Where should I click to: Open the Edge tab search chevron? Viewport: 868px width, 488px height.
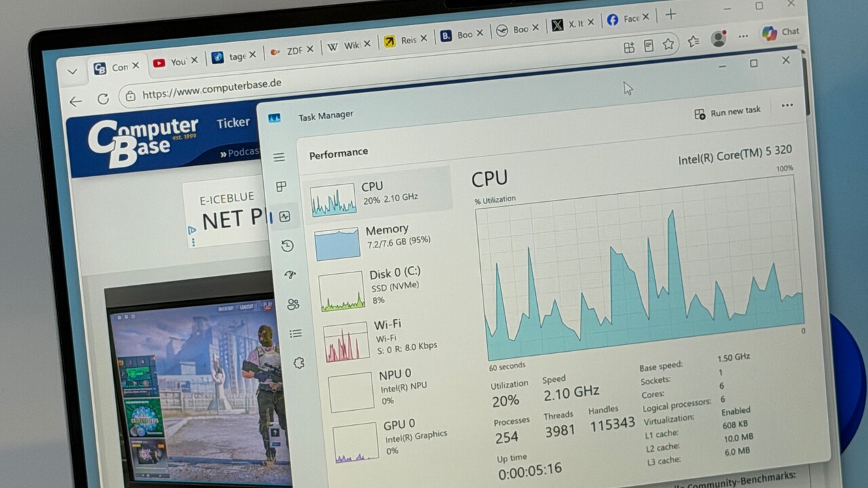(73, 71)
